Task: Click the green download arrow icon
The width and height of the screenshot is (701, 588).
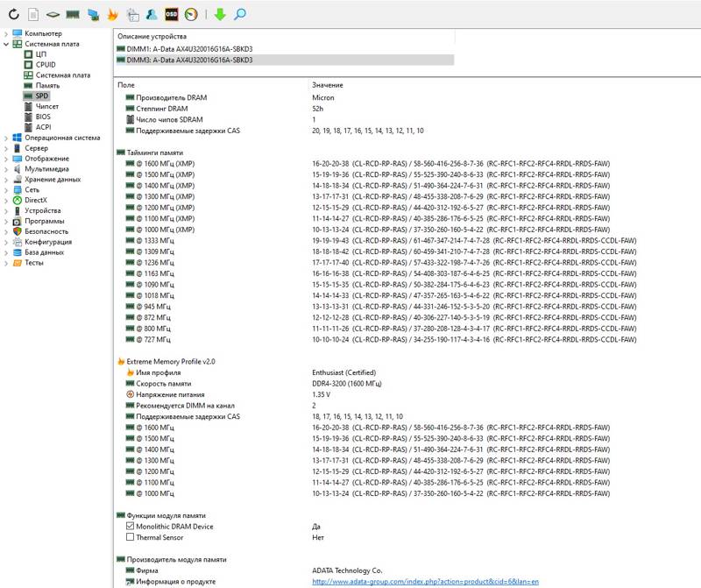Action: pos(220,14)
